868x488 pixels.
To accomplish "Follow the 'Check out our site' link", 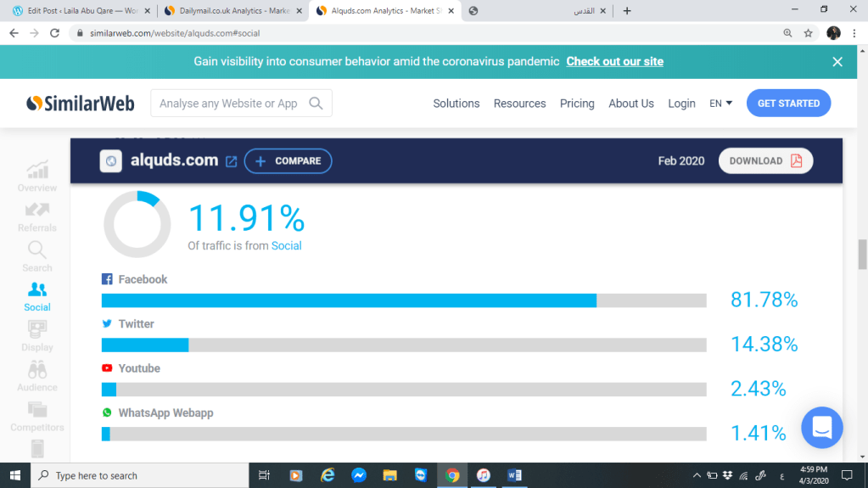I will click(614, 61).
